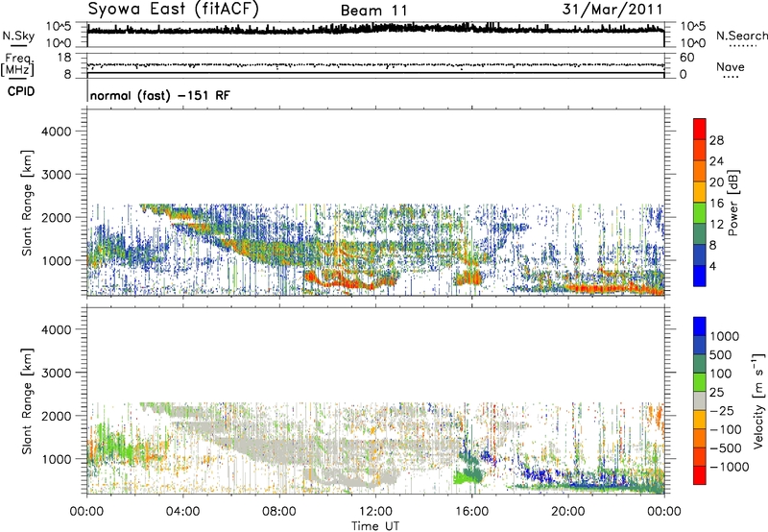Click the date '31/Mar/2011'
The image size is (768, 532).
pos(612,9)
